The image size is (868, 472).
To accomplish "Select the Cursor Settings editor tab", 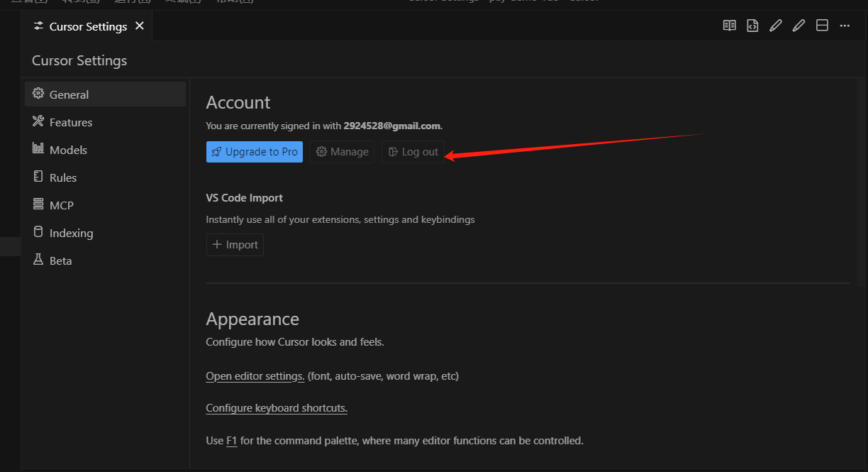I will [x=87, y=26].
